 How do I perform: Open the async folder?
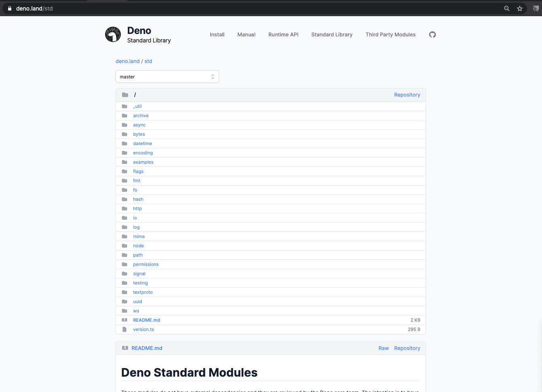pos(139,125)
